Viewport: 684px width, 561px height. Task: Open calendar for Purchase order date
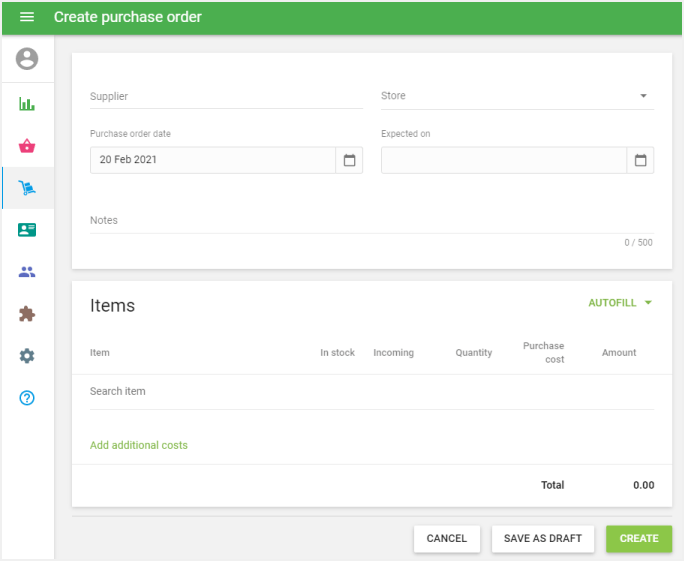[349, 160]
